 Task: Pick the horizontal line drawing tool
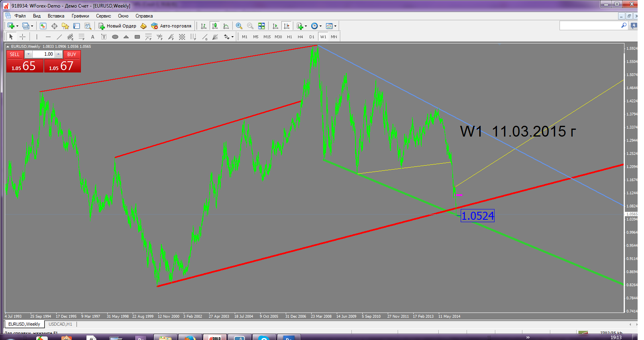click(48, 37)
